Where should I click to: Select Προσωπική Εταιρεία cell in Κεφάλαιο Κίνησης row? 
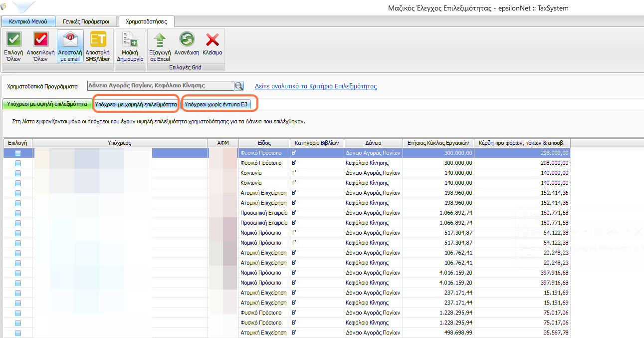[x=264, y=223]
